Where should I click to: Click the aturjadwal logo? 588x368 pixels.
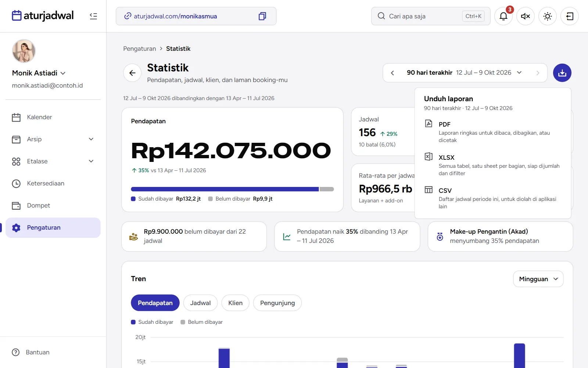43,15
